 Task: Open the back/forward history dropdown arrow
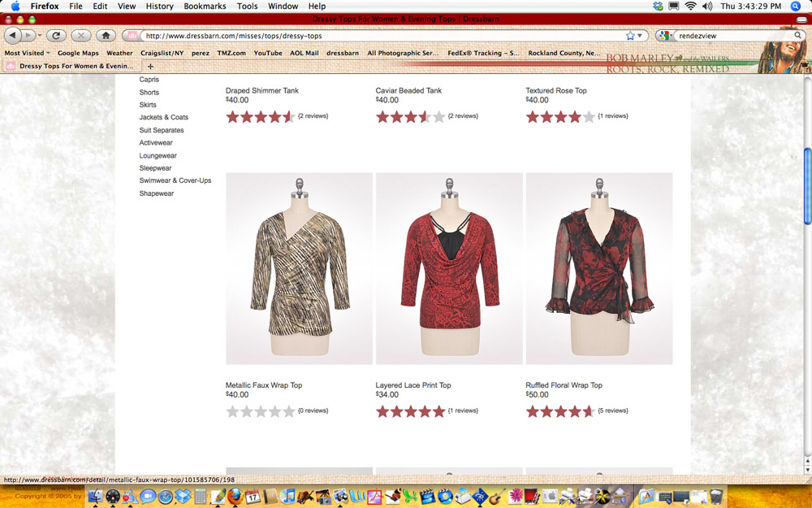tap(40, 35)
